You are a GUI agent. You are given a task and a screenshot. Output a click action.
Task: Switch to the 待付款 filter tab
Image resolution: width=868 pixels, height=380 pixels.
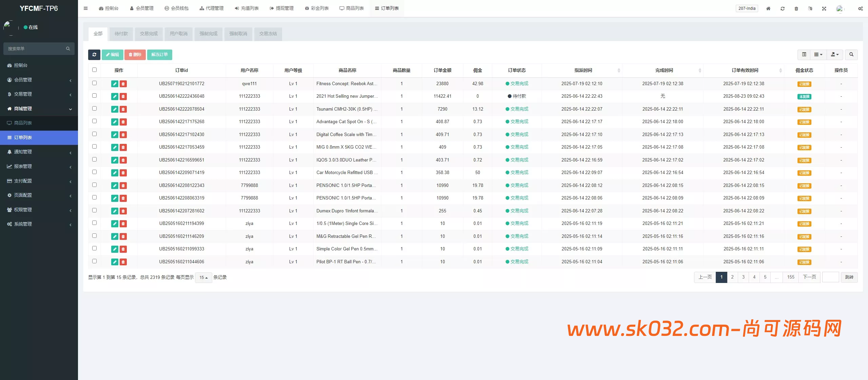[x=121, y=34]
